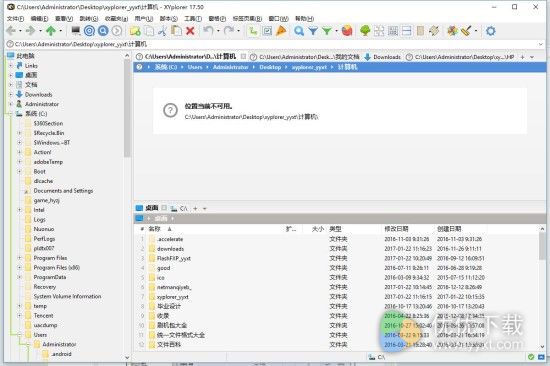550x366 pixels.
Task: Sort by the 修改日期 column header
Action: [x=396, y=229]
